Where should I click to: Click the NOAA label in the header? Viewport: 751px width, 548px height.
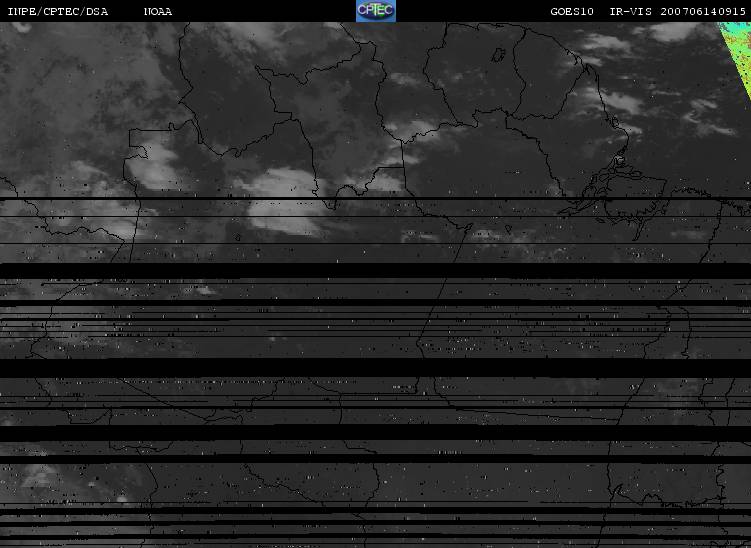click(158, 12)
